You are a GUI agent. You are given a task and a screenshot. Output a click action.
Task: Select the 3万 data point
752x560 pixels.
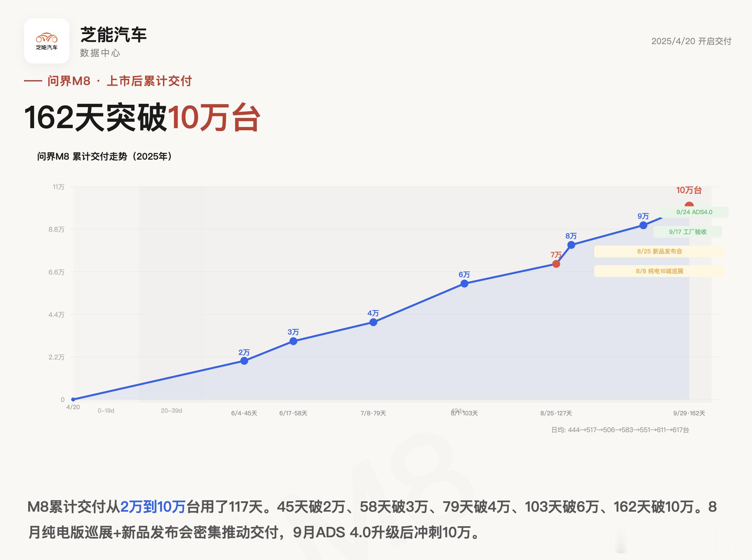(x=294, y=341)
